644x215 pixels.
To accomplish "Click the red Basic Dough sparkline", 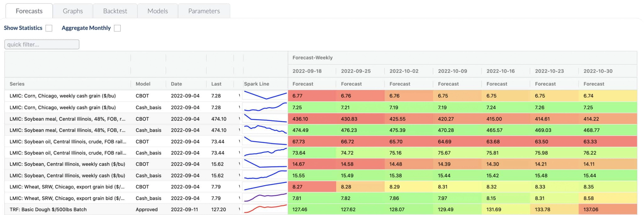I will point(265,209).
